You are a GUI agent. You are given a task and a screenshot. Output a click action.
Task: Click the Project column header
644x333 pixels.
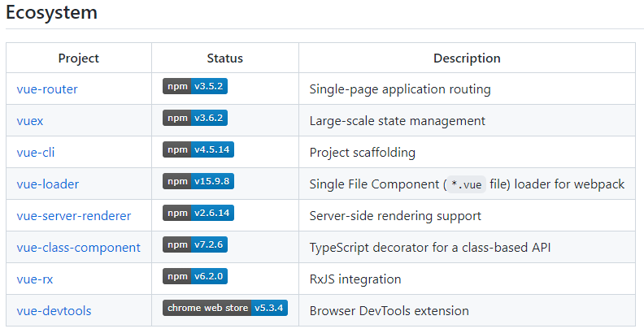(79, 58)
